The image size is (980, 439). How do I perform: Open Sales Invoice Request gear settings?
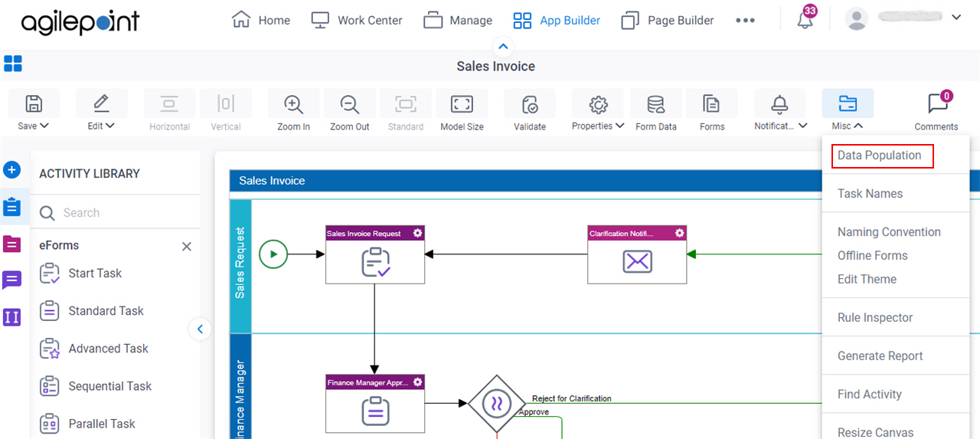[x=417, y=233]
